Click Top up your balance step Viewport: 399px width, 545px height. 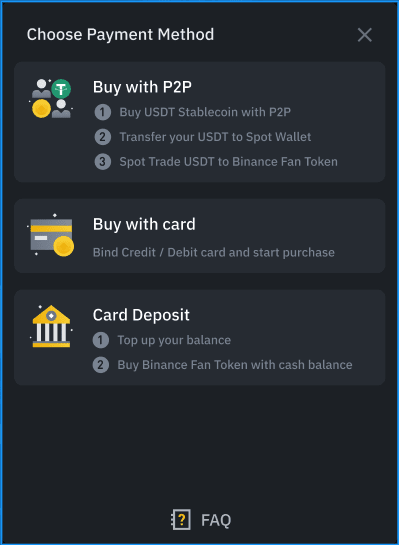pyautogui.click(x=174, y=340)
